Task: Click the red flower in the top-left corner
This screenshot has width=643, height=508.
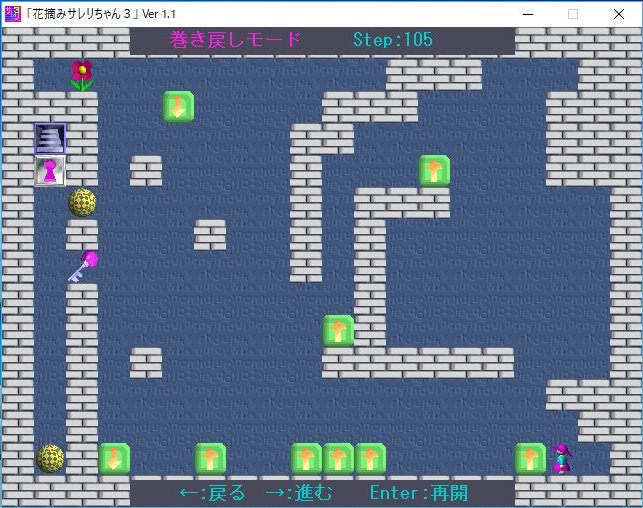Action: (82, 75)
